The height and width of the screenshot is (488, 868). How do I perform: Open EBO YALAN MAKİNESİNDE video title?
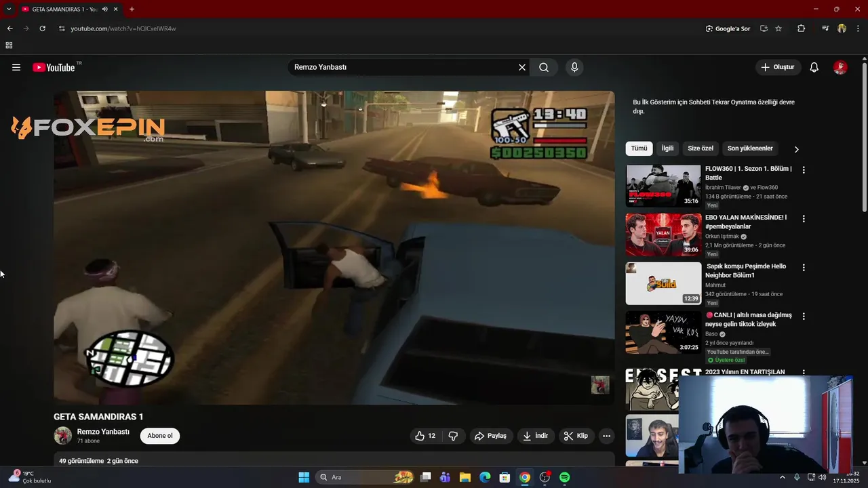pos(746,222)
